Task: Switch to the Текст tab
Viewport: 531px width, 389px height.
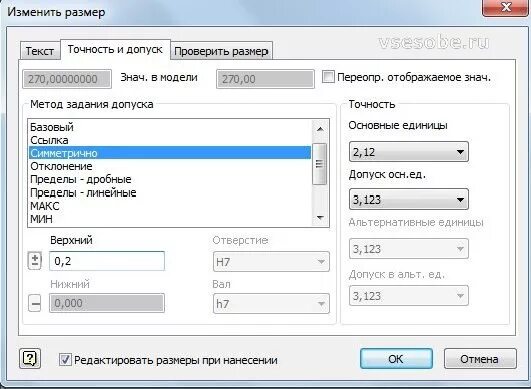Action: [40, 51]
